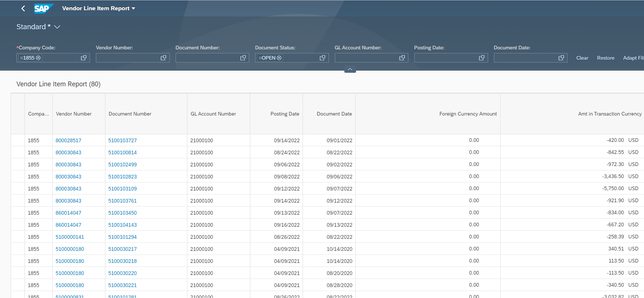Open document link 5100103761
Screen dimensions: 644x298
point(123,201)
